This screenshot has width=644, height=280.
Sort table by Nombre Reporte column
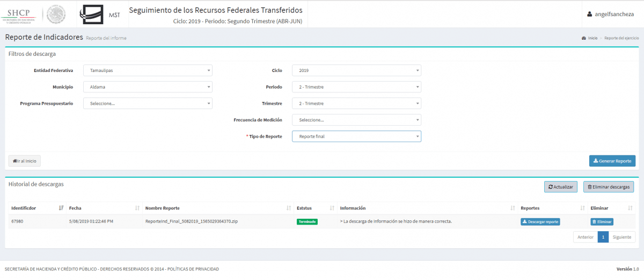click(217, 208)
